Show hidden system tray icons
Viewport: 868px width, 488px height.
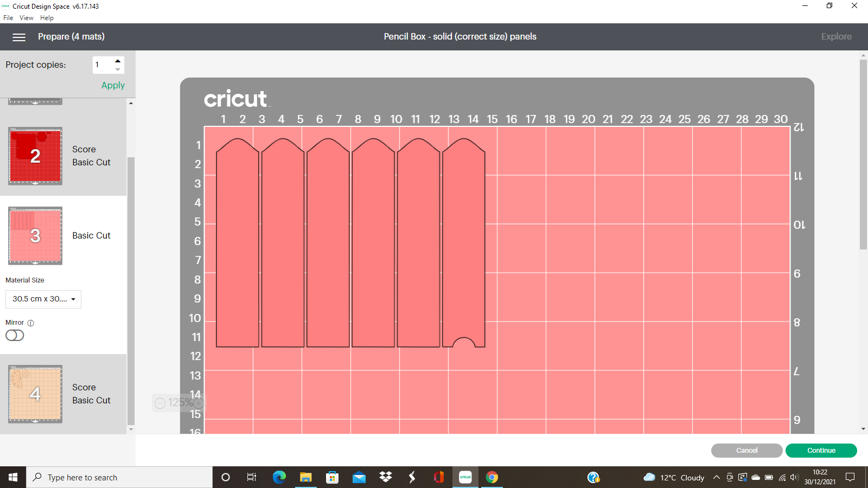tap(717, 477)
